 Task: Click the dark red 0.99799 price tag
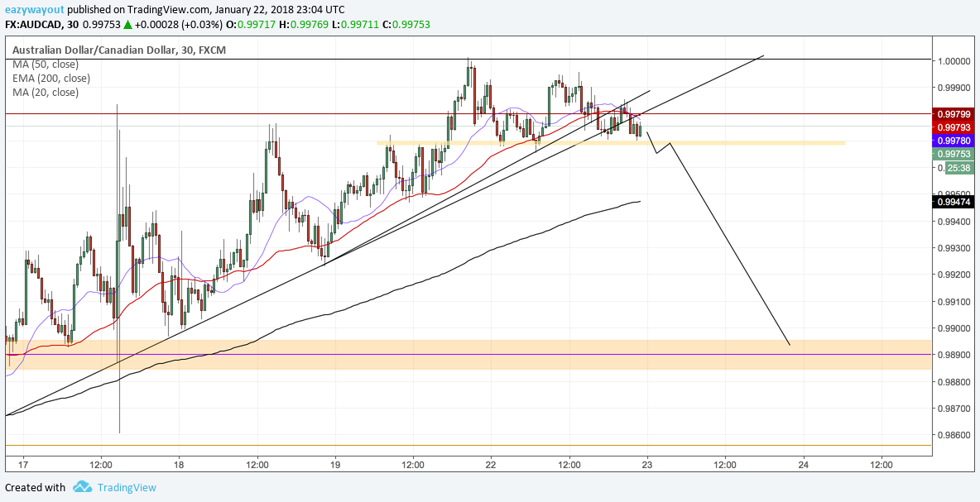click(954, 114)
